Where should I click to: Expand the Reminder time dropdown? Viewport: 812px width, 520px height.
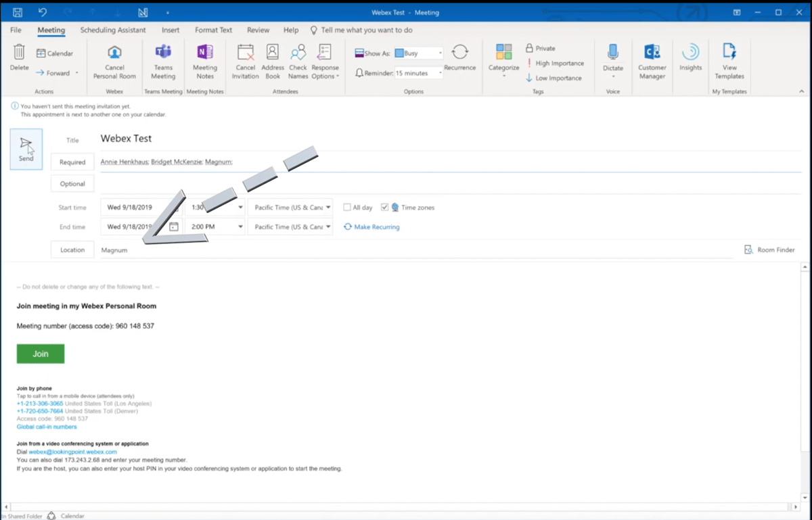click(x=438, y=73)
